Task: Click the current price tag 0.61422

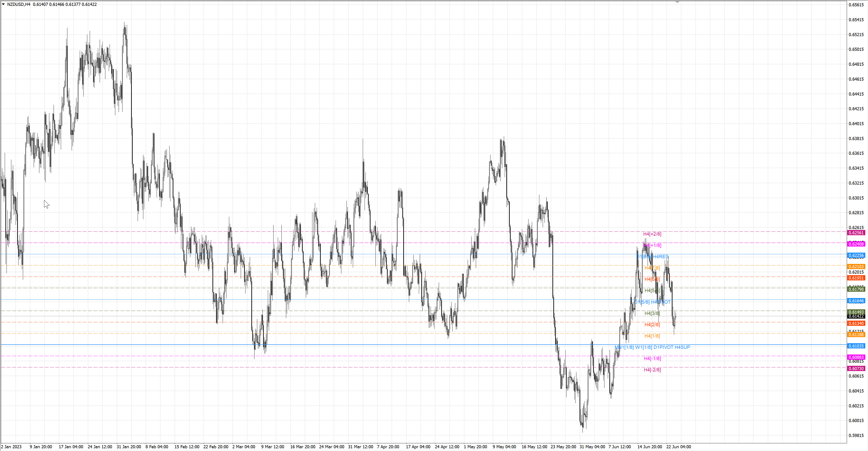Action: tap(856, 317)
